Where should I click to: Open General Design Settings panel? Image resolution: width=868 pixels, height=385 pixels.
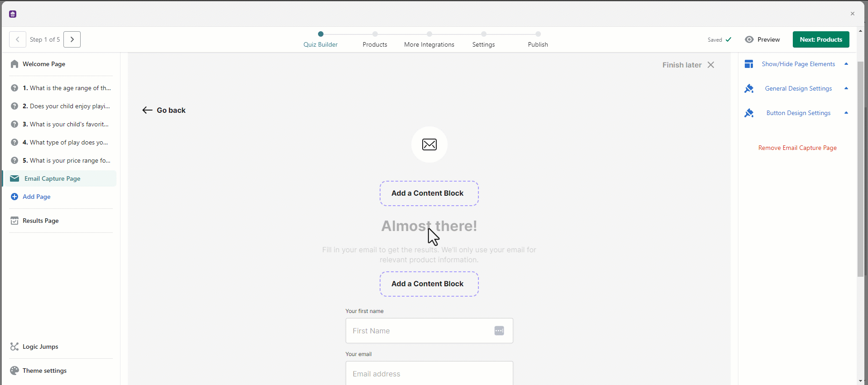tap(798, 88)
